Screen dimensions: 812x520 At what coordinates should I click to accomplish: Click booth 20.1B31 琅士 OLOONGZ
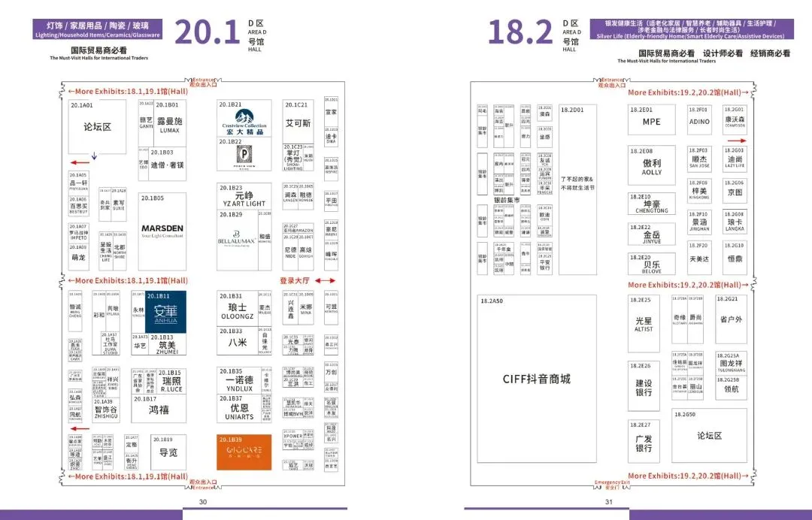[x=238, y=308]
